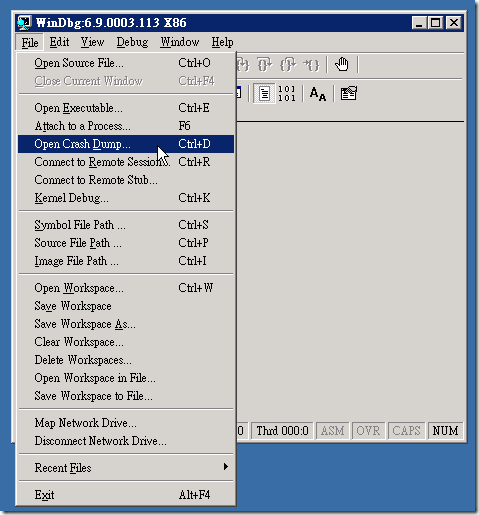Open the File menu
The image size is (479, 515).
tap(30, 43)
